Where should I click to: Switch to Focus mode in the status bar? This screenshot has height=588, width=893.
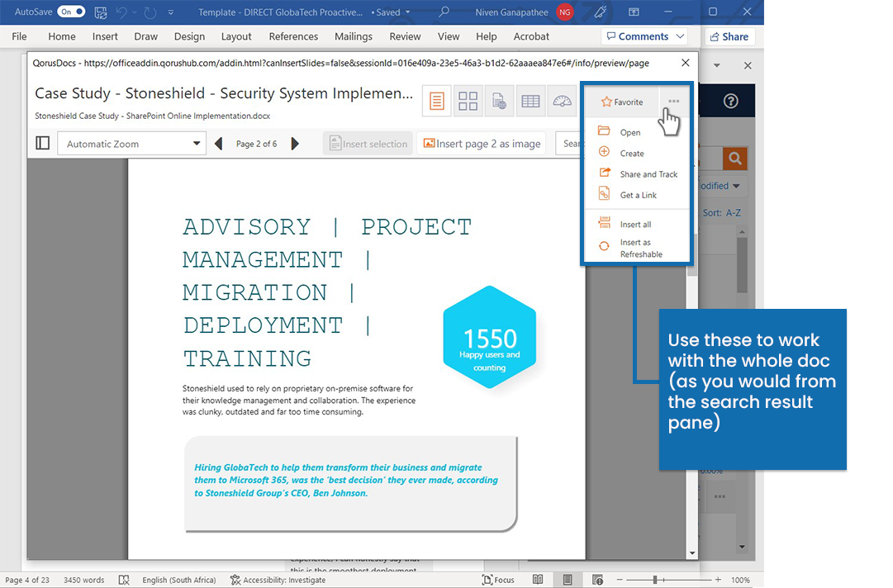click(x=499, y=579)
